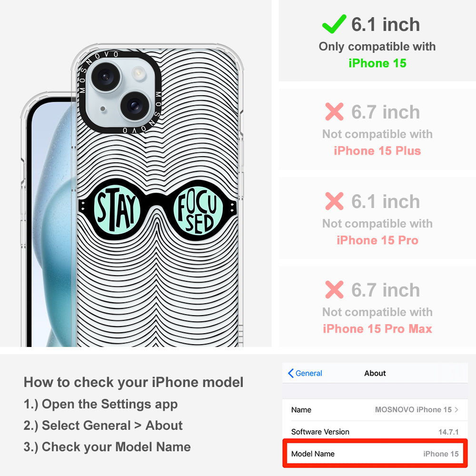Click the Select General > About step
476x476 pixels.
(103, 425)
